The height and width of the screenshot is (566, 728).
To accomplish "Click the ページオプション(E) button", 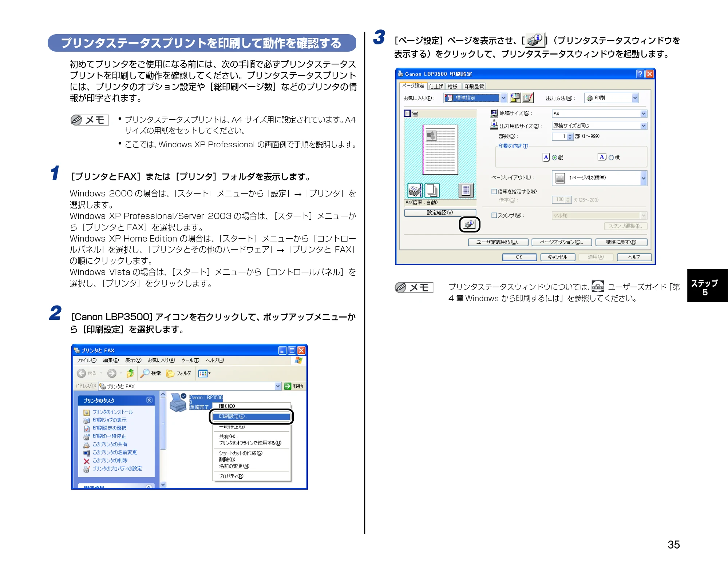I will 561,242.
